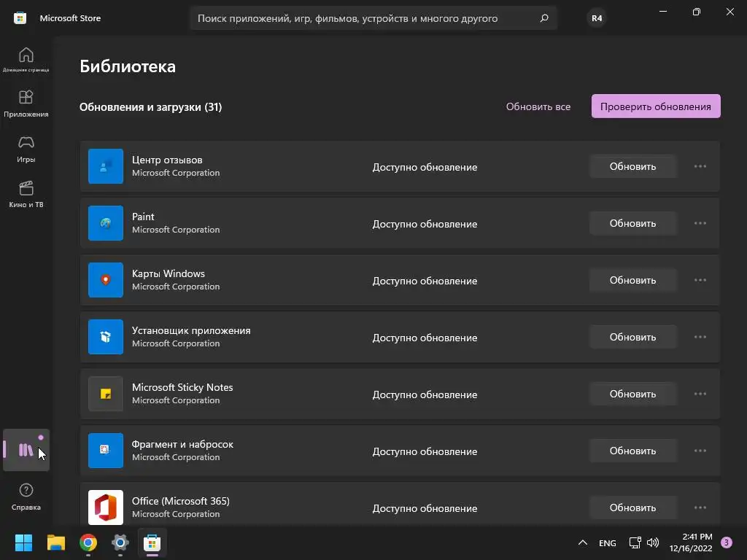Open notification badge showing 3
The width and height of the screenshot is (747, 560).
click(727, 542)
